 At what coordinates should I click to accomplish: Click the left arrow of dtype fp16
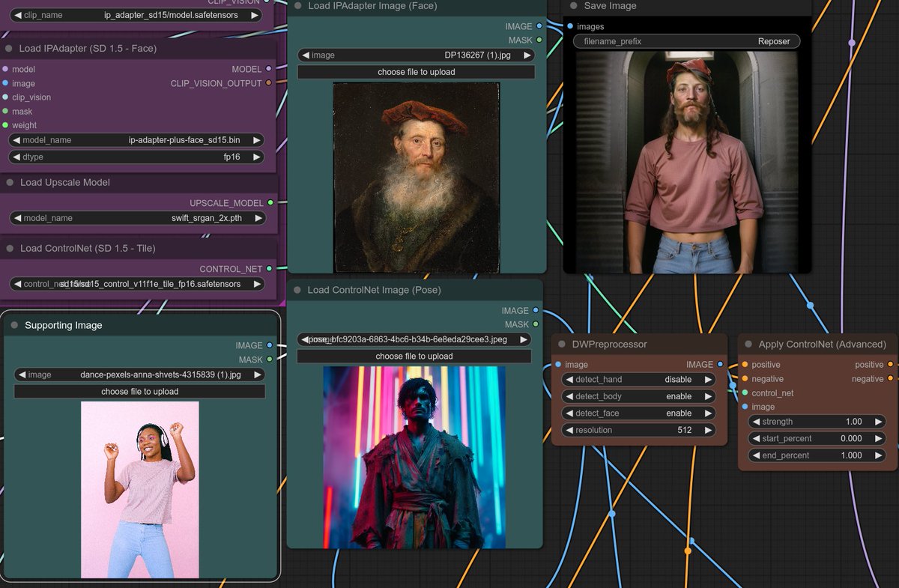pyautogui.click(x=16, y=157)
